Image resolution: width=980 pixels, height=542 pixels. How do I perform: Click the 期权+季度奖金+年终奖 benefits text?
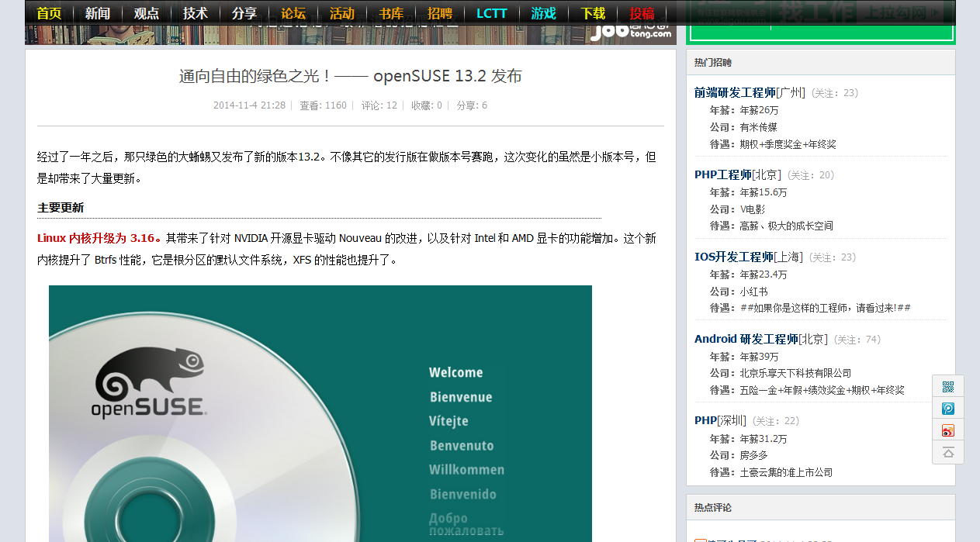click(x=788, y=144)
